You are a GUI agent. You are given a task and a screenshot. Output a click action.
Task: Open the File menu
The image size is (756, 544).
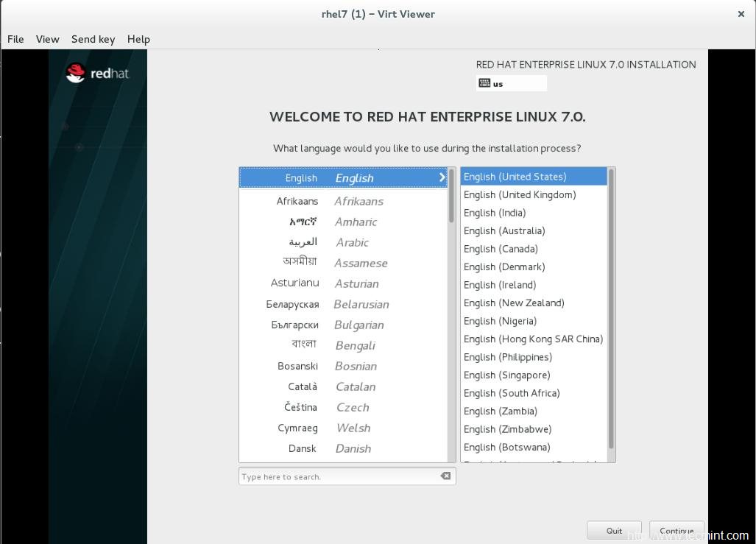(15, 39)
